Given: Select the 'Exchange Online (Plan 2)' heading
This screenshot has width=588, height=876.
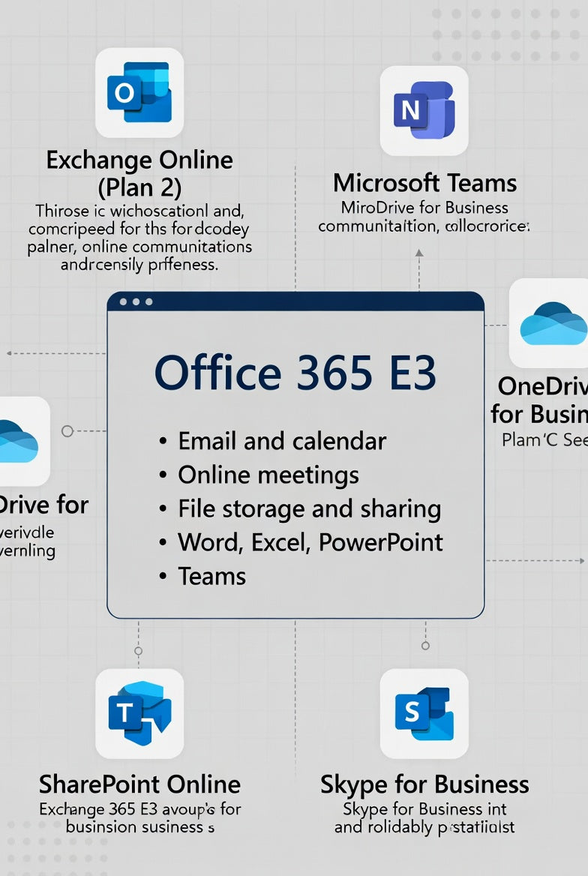Looking at the screenshot, I should [139, 174].
